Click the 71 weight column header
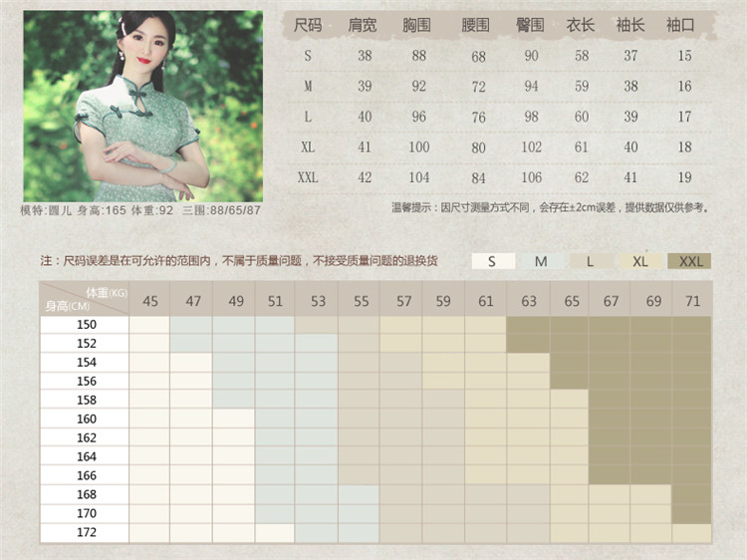 [691, 300]
